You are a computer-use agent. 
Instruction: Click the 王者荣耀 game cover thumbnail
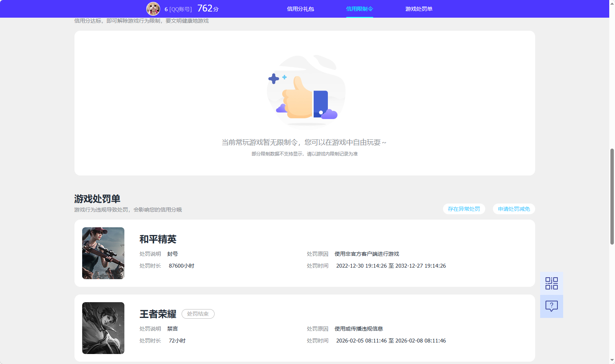click(103, 328)
